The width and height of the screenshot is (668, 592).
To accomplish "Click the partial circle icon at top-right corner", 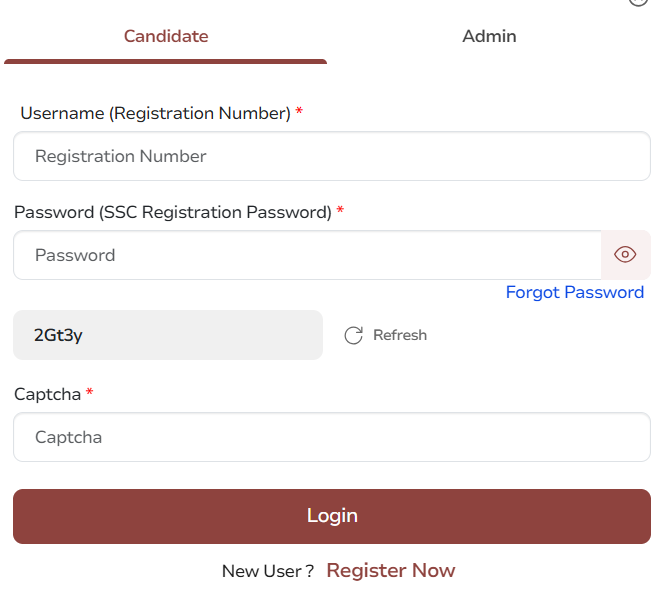I will point(638,3).
